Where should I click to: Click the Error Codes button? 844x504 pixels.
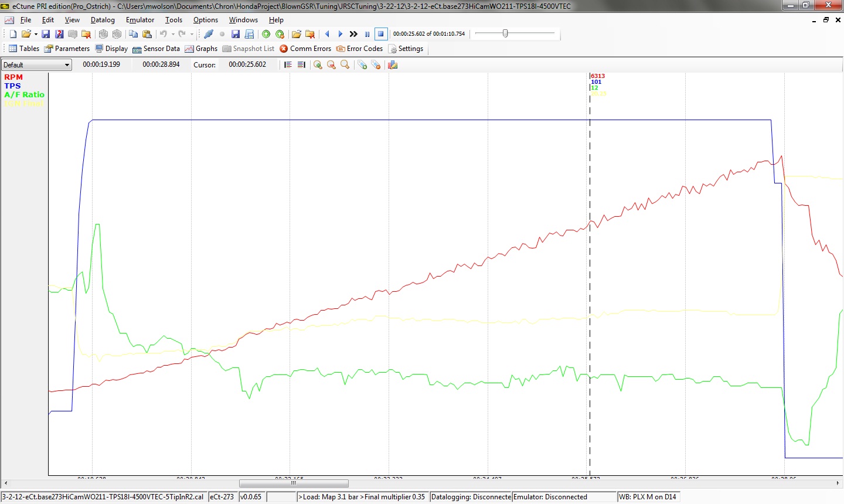[359, 49]
